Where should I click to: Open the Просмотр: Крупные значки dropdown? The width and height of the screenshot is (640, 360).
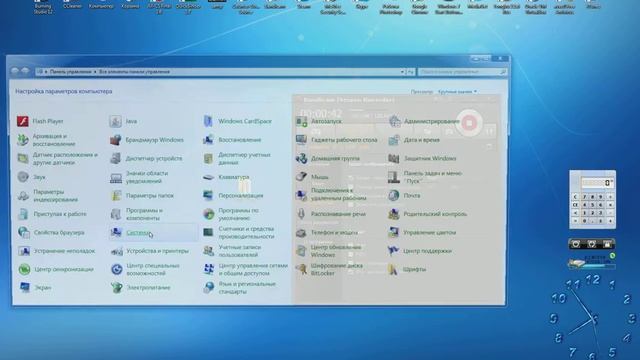457,92
